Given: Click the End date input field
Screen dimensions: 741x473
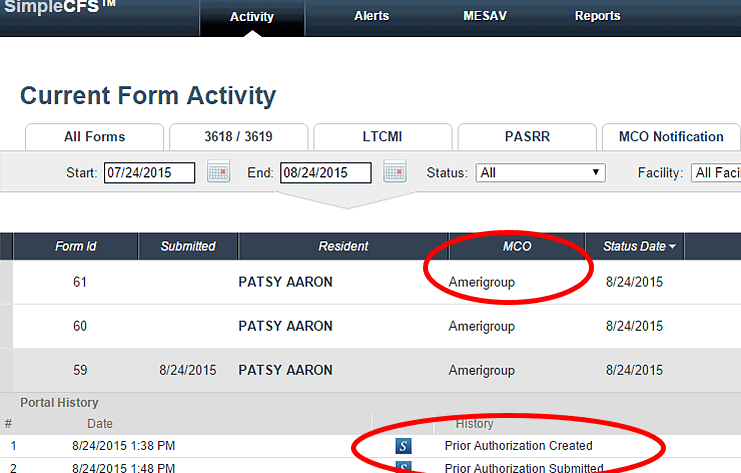Looking at the screenshot, I should (x=325, y=173).
